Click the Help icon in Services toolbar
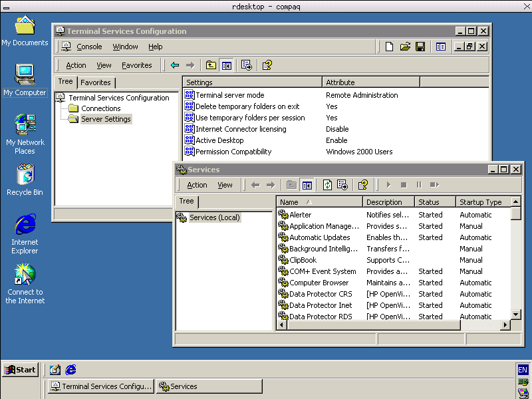Image resolution: width=532 pixels, height=399 pixels. (363, 185)
